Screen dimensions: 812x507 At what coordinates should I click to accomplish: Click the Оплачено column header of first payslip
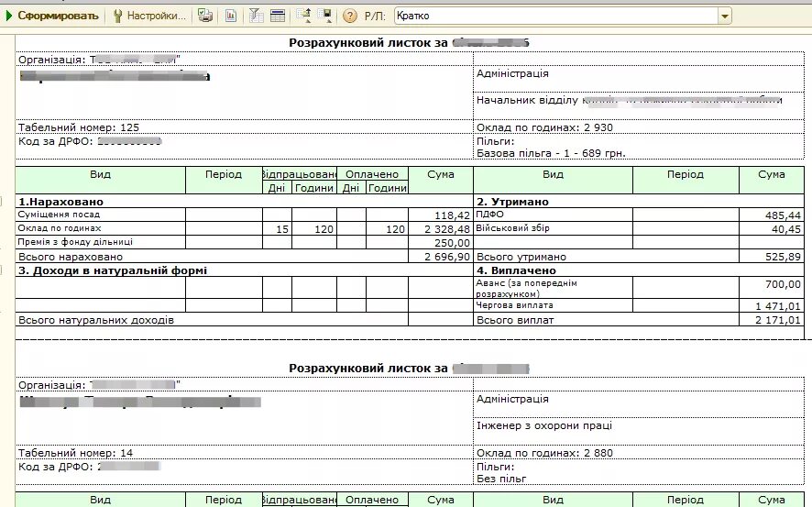point(372,174)
